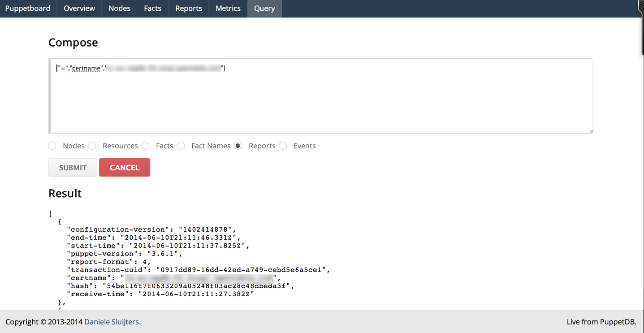Screen dimensions: 644x333
Task: Navigate to the Metrics page
Action: tap(228, 9)
